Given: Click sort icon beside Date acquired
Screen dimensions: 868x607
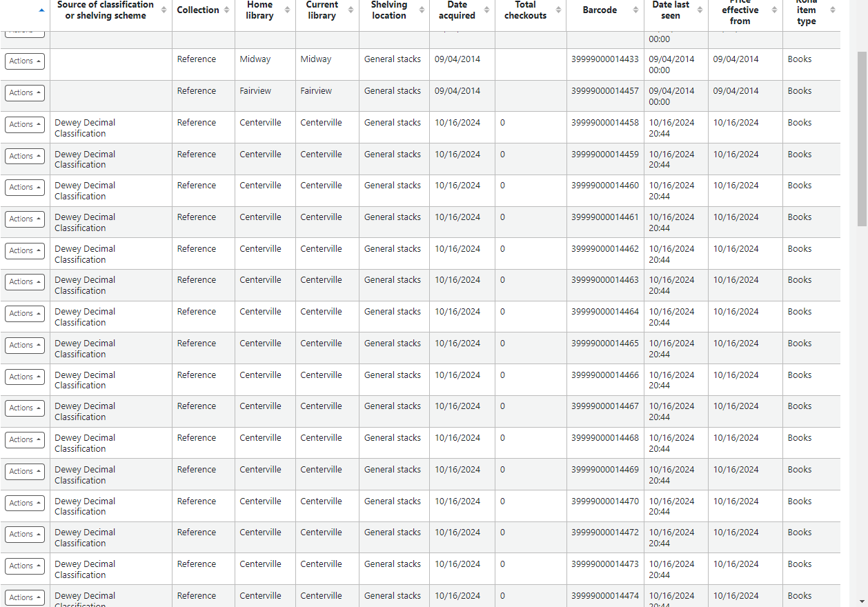Looking at the screenshot, I should coord(487,10).
